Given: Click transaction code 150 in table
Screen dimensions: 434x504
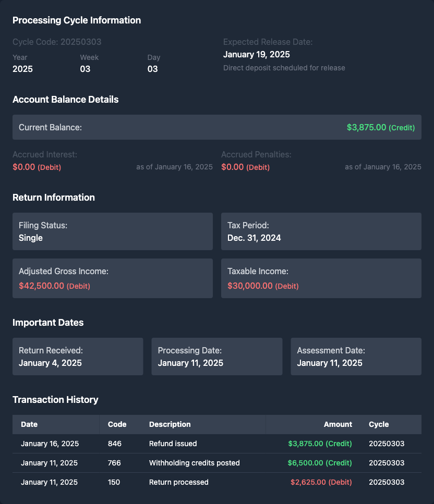Looking at the screenshot, I should (114, 482).
